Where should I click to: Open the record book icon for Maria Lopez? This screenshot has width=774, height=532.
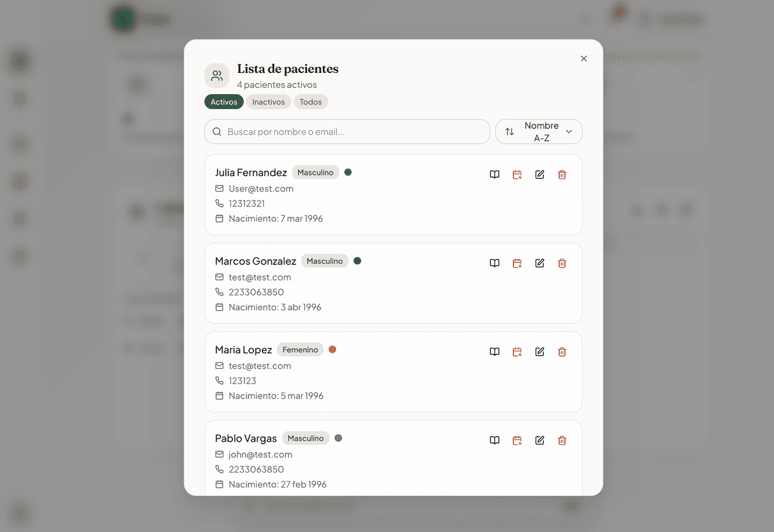(x=494, y=351)
